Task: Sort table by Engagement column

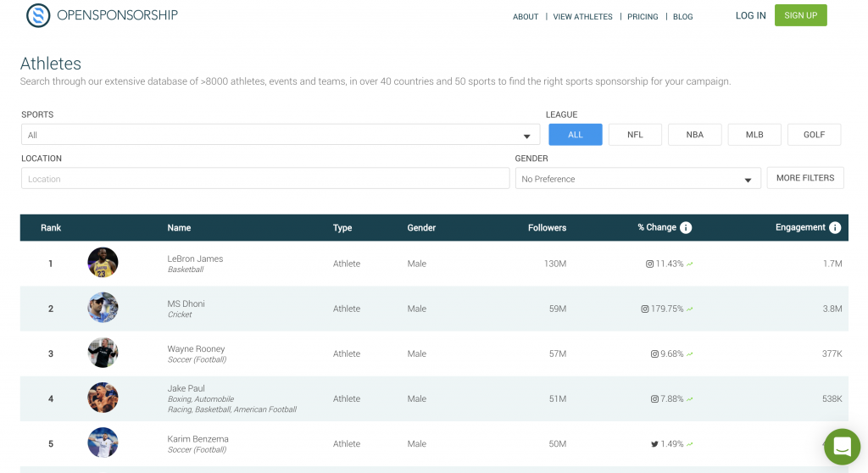Action: pyautogui.click(x=800, y=228)
